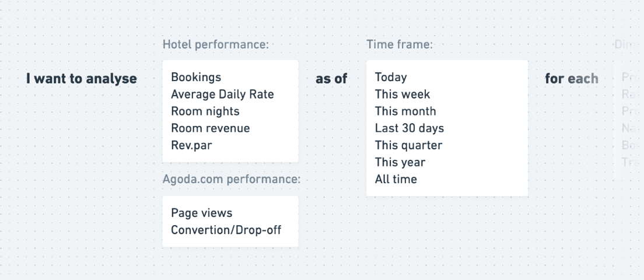Choose This year time frame
The width and height of the screenshot is (644, 280).
point(400,162)
